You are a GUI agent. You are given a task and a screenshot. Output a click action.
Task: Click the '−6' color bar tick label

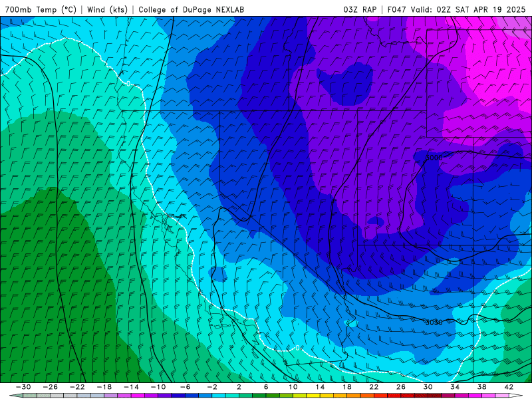pos(185,387)
